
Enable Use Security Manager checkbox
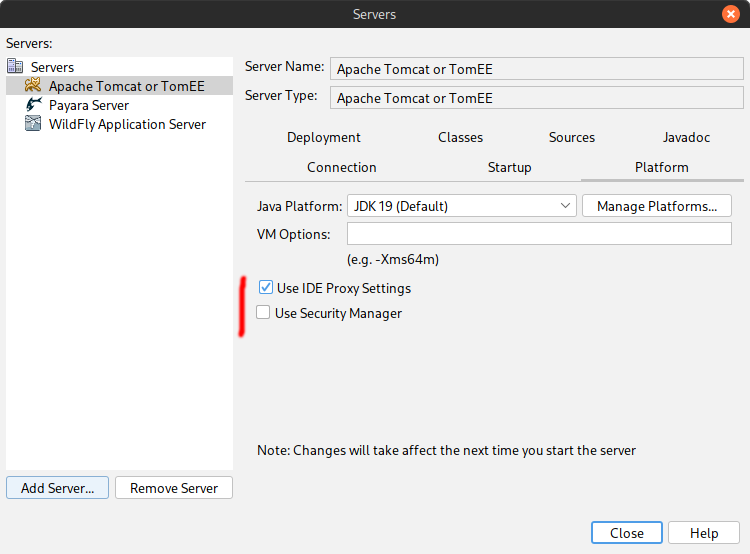tap(263, 312)
